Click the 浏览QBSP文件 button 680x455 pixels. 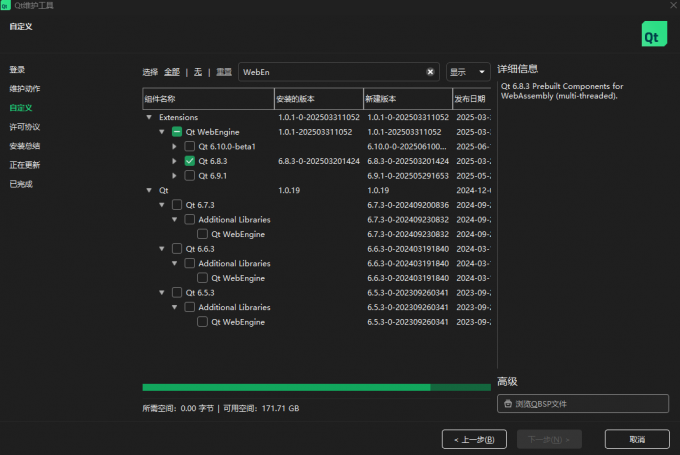click(x=583, y=404)
